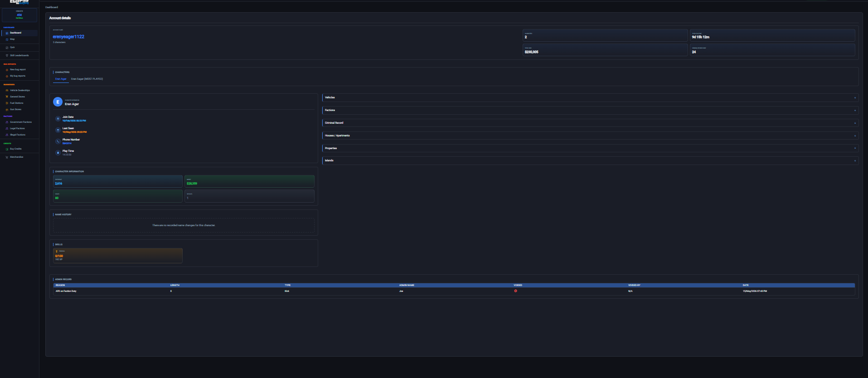The height and width of the screenshot is (378, 868).
Task: Click the admin record date 15/May/2026
Action: pyautogui.click(x=755, y=291)
